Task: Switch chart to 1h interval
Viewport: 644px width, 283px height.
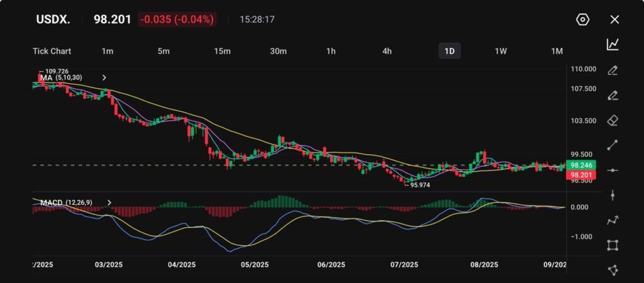Action: click(331, 51)
